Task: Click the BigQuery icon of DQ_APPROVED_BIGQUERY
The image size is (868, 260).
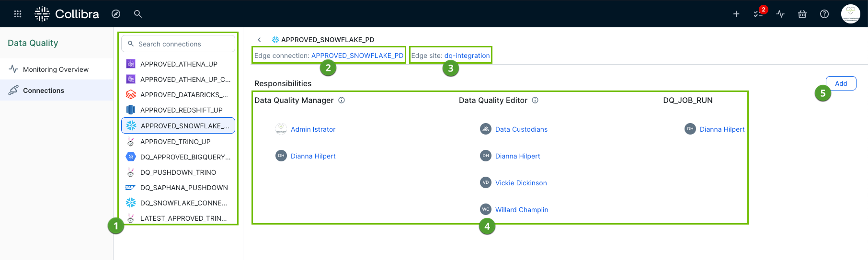Action: click(131, 157)
